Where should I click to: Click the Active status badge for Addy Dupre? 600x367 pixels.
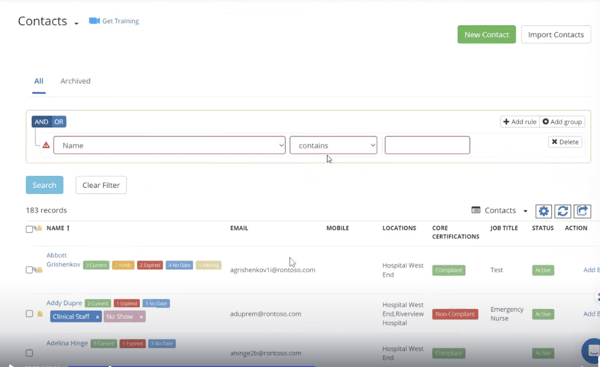tap(543, 314)
